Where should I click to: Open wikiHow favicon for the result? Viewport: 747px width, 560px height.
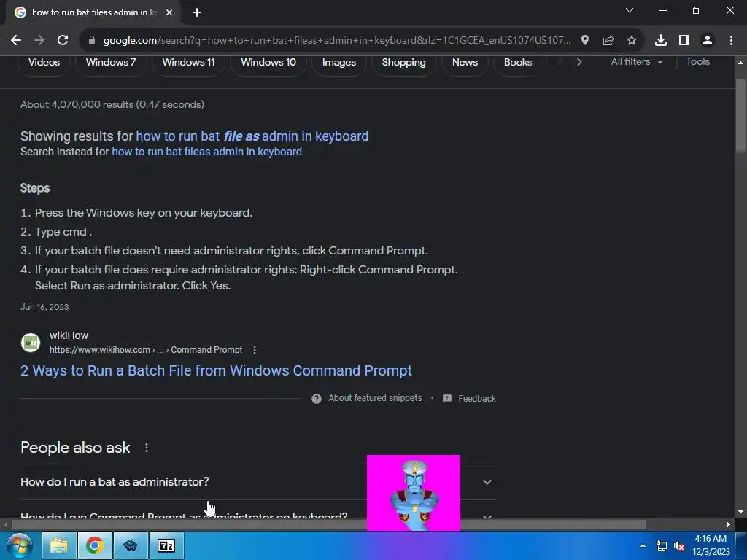coord(31,343)
